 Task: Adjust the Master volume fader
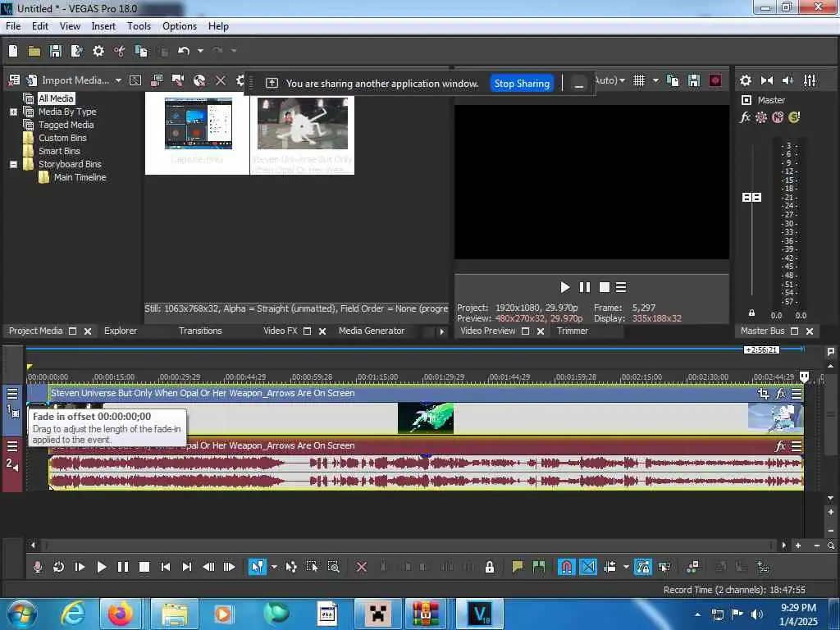(751, 198)
